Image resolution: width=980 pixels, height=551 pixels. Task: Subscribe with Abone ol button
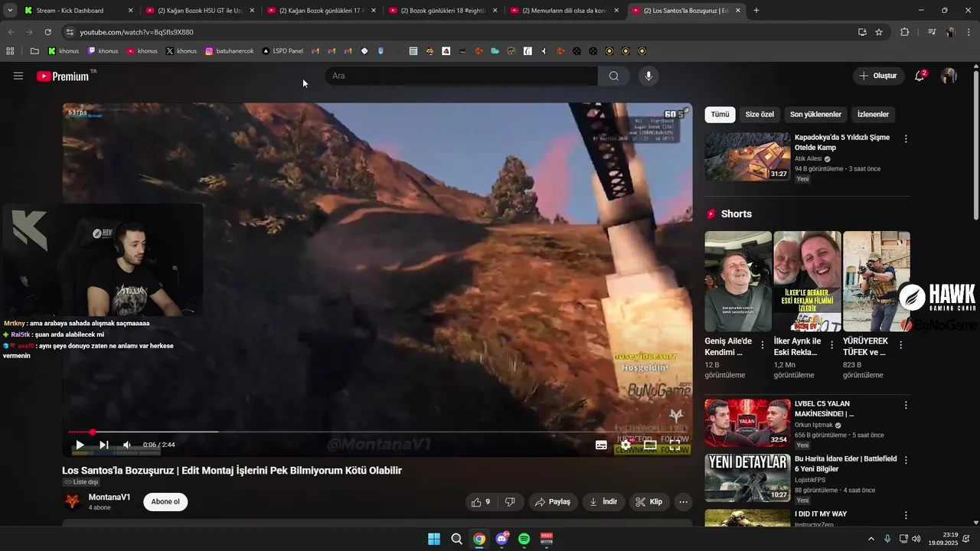(165, 502)
